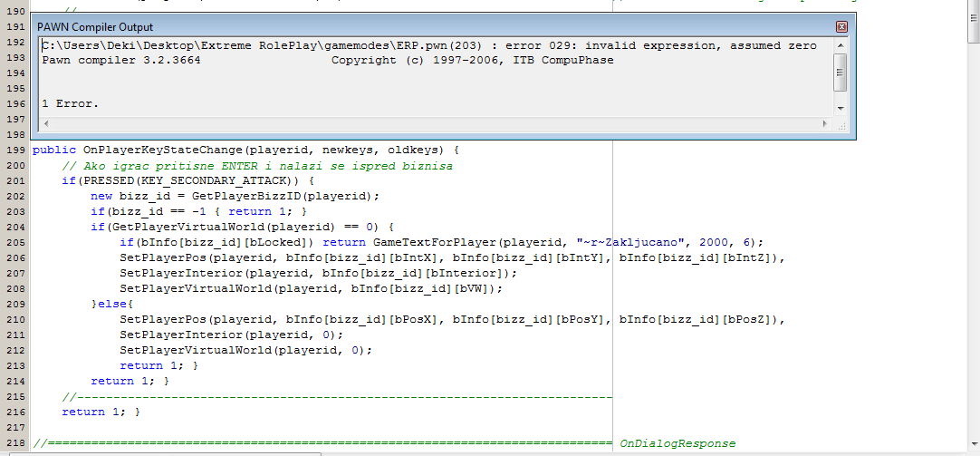
Task: Click compiler output scrollbar up arrow
Action: click(x=841, y=45)
